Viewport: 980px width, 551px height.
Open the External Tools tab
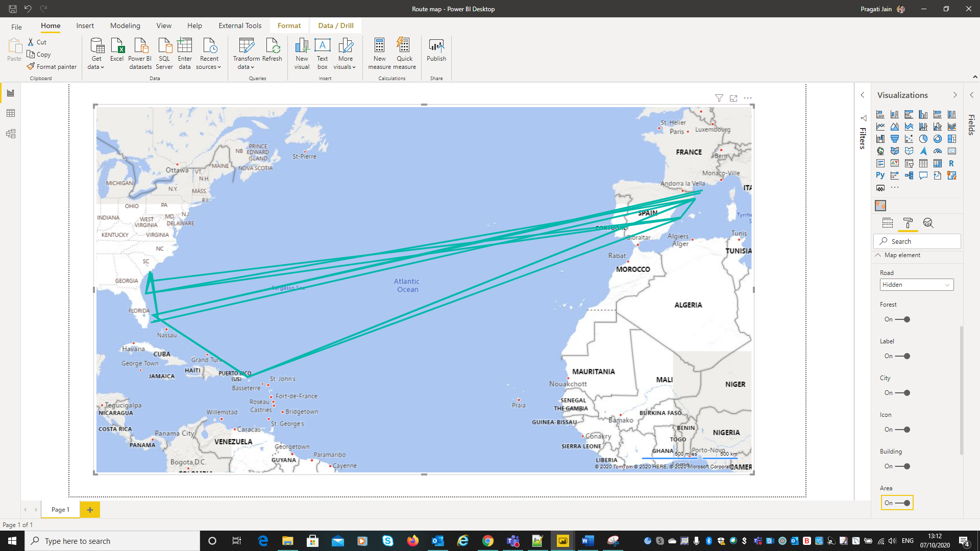tap(240, 26)
